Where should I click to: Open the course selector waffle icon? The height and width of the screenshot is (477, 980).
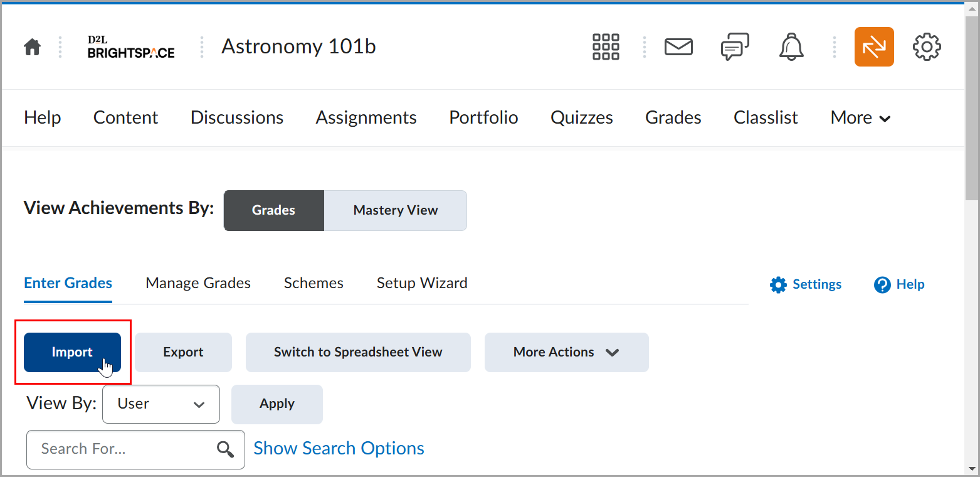point(606,47)
